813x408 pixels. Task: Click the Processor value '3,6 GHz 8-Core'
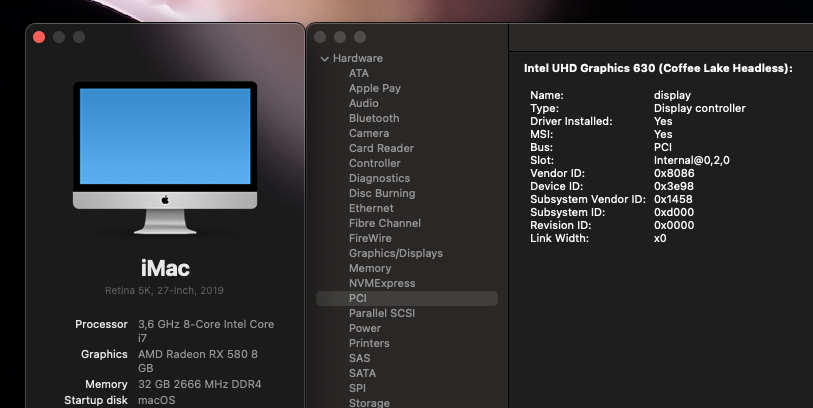pyautogui.click(x=206, y=331)
